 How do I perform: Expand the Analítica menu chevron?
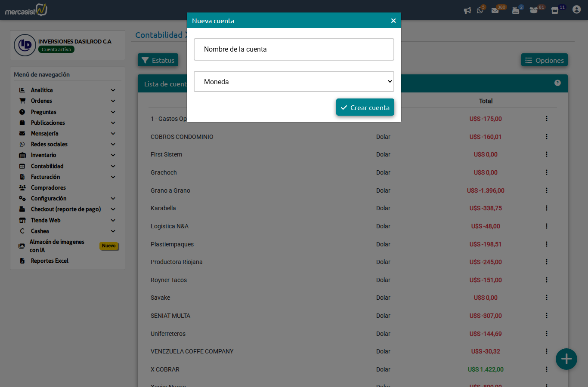pyautogui.click(x=113, y=90)
